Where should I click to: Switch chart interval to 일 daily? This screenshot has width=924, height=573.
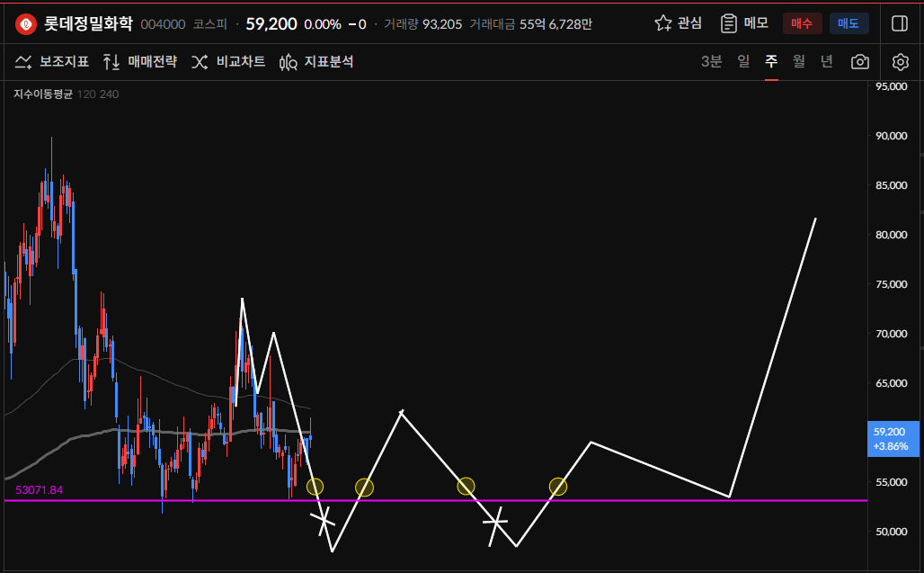[x=743, y=61]
